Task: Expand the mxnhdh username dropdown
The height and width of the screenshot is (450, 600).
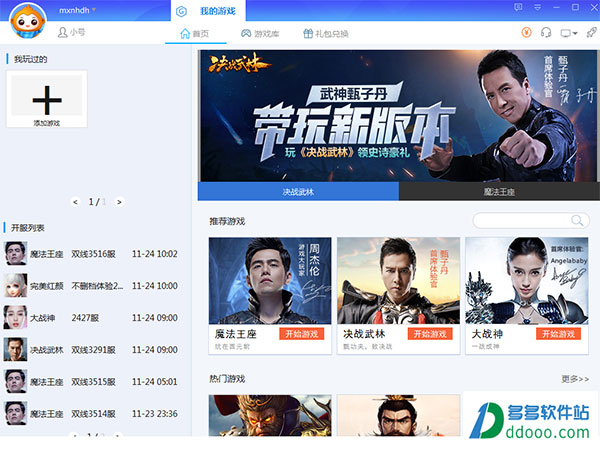Action: coord(95,8)
